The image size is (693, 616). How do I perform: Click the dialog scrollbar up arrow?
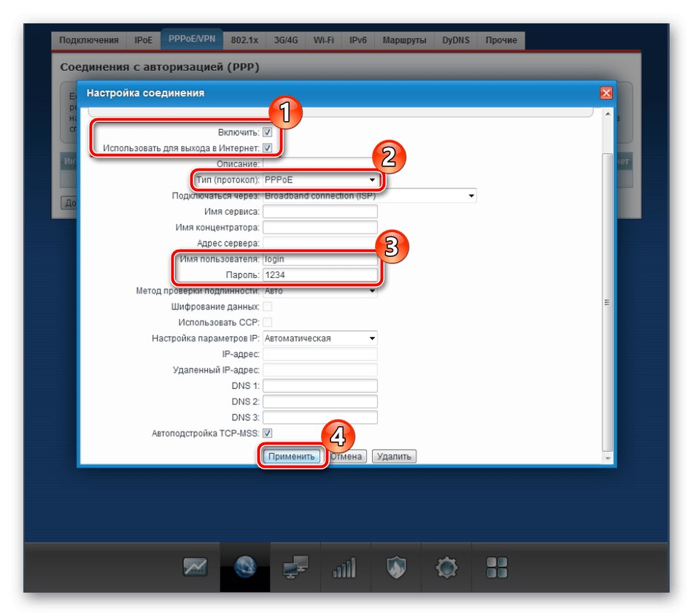(x=608, y=114)
